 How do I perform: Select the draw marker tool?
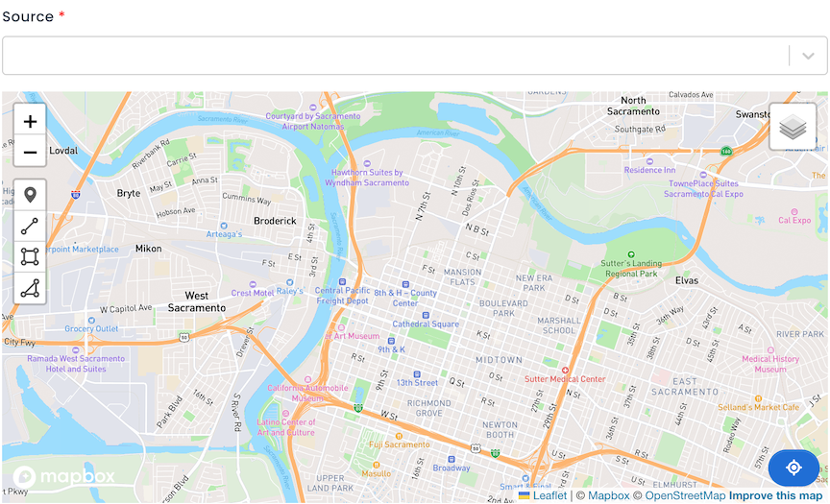click(30, 195)
